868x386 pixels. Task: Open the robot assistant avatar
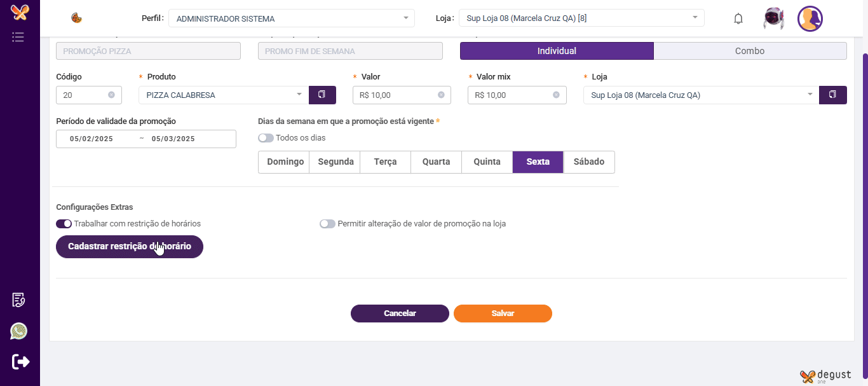[x=773, y=18]
